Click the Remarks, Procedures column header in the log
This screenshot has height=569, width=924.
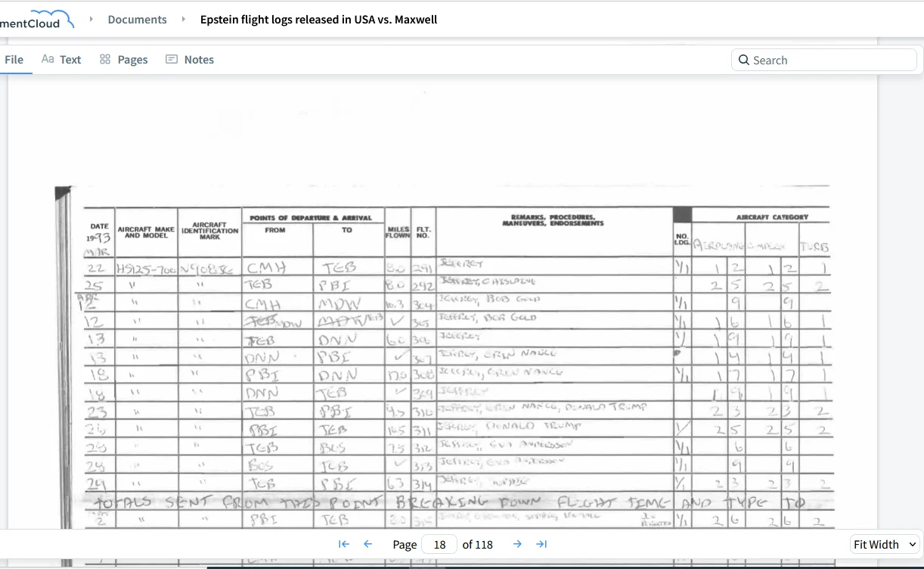(553, 219)
